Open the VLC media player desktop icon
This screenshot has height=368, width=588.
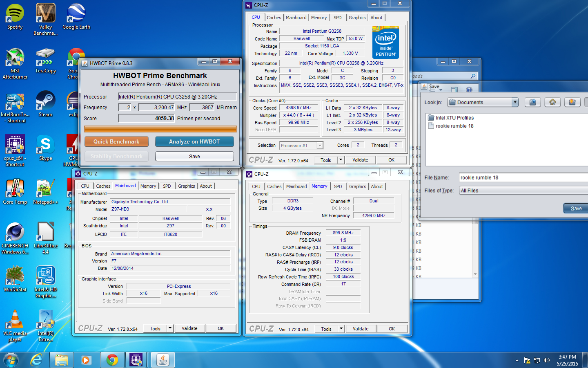[15, 326]
